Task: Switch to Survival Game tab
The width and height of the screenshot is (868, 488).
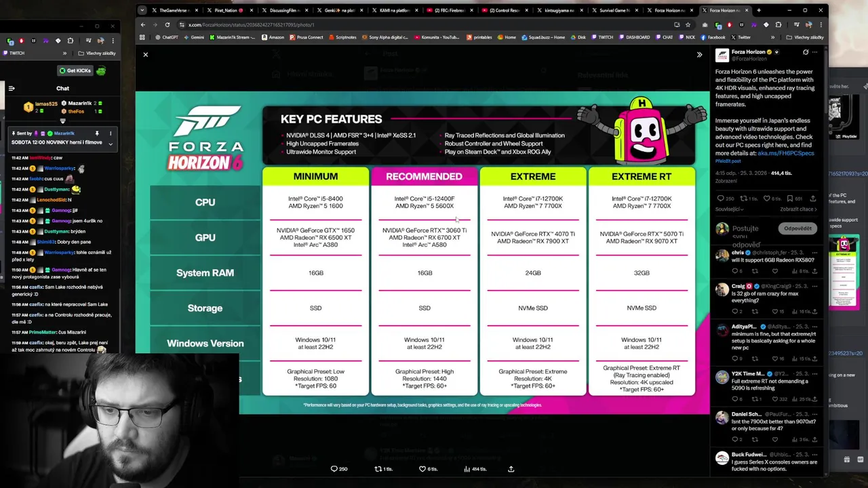Action: [614, 10]
